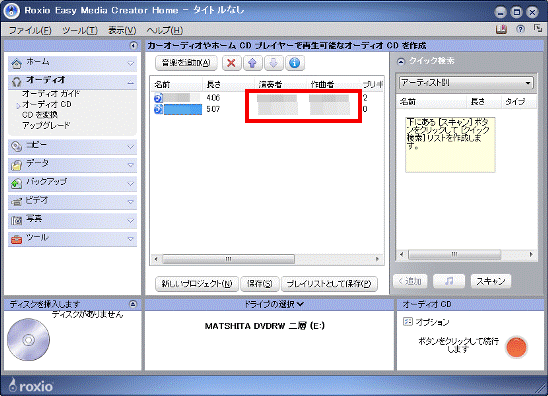Viewport: 548px width, 396px height.
Task: Click プレイリストとして保存(P) button
Action: click(329, 283)
